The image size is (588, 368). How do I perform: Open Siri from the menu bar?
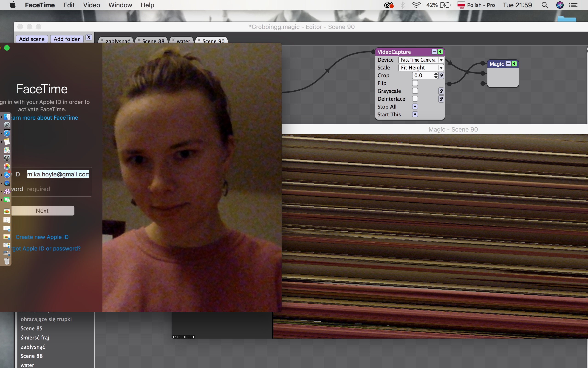pos(560,5)
